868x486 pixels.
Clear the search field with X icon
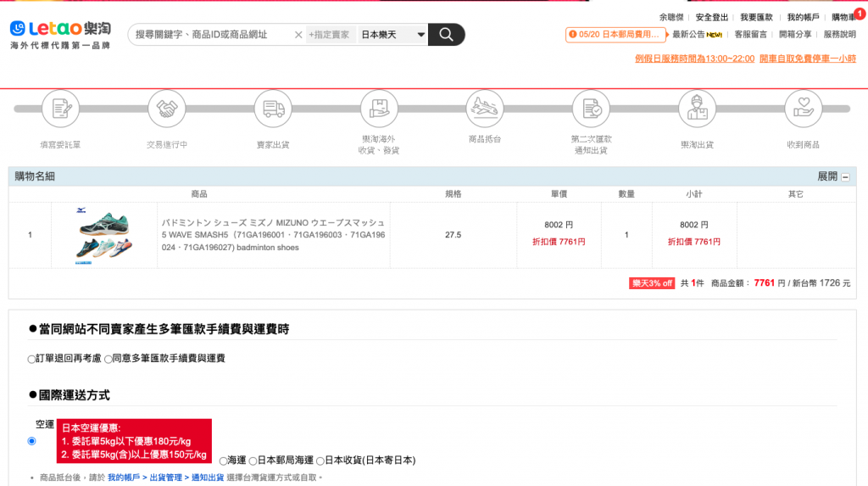coord(298,35)
